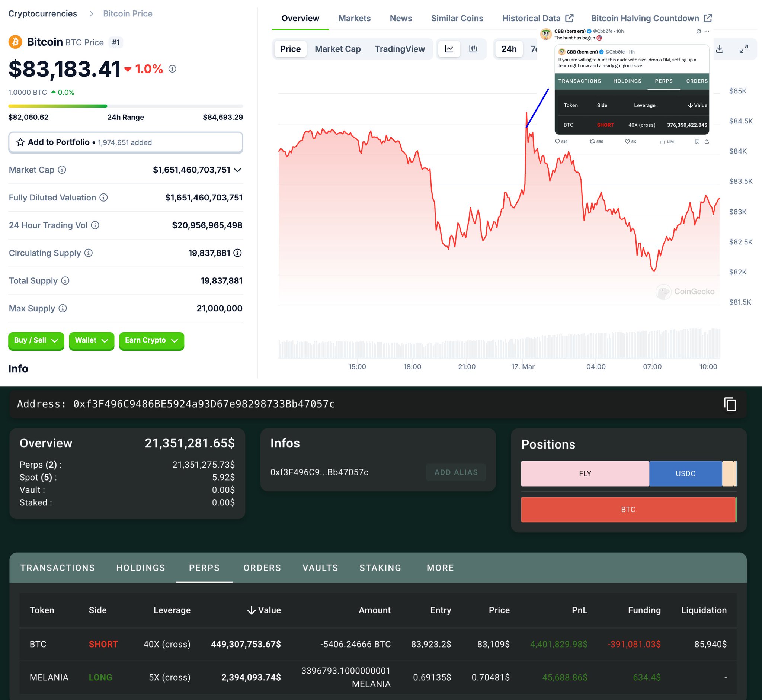762x700 pixels.
Task: Click the Bitcoin orange logo icon
Action: (x=15, y=42)
